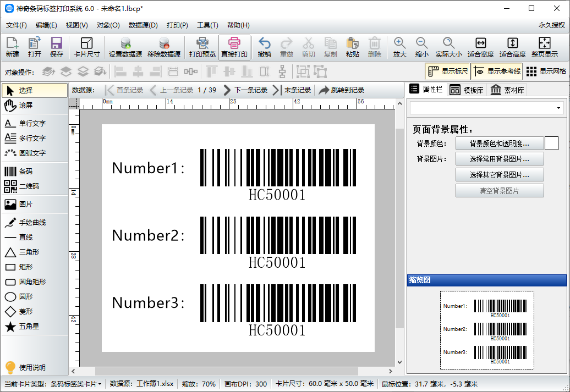This screenshot has width=570, height=392.
Task: Undo last action with 撤销
Action: coord(264,47)
